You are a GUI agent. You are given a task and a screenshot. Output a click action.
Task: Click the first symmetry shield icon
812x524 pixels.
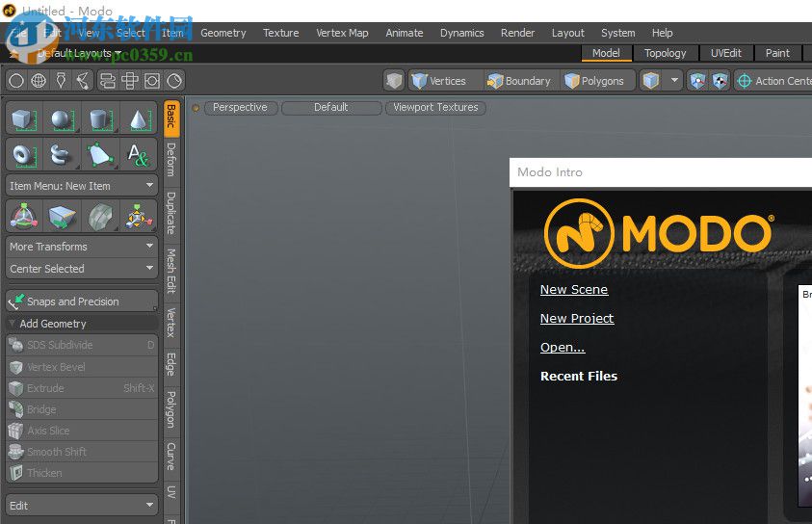point(697,81)
